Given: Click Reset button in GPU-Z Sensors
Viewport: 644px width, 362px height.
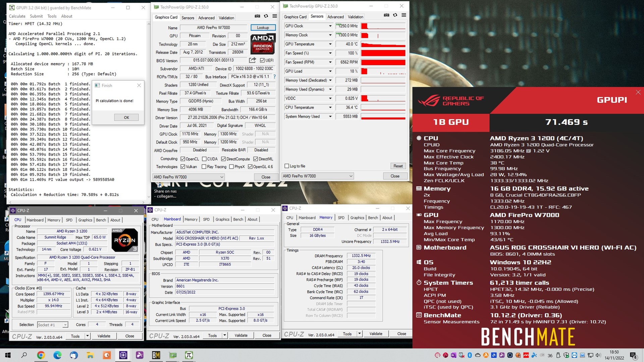Looking at the screenshot, I should point(398,166).
